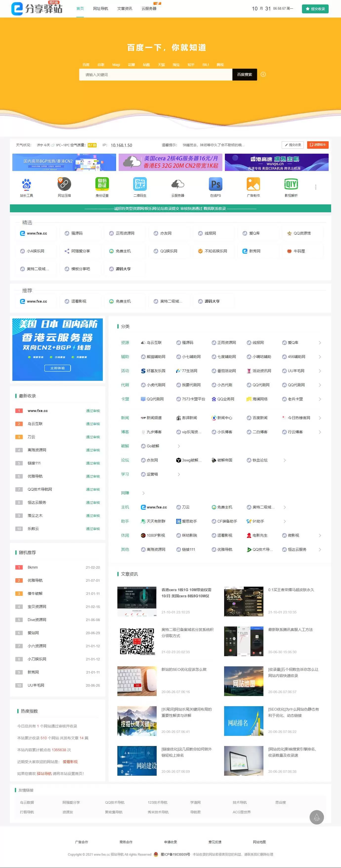Open 3swg破解 forum entry

189,460
